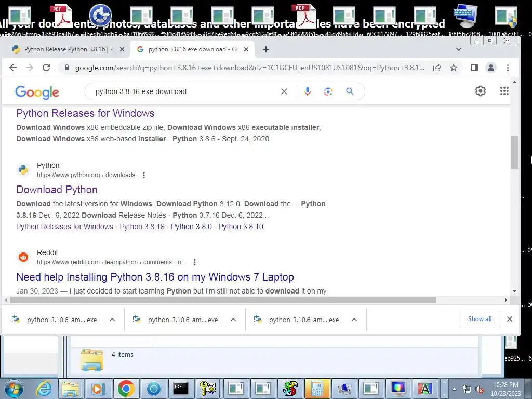This screenshot has width=532, height=399.
Task: Click Show all downloads button
Action: click(x=480, y=319)
